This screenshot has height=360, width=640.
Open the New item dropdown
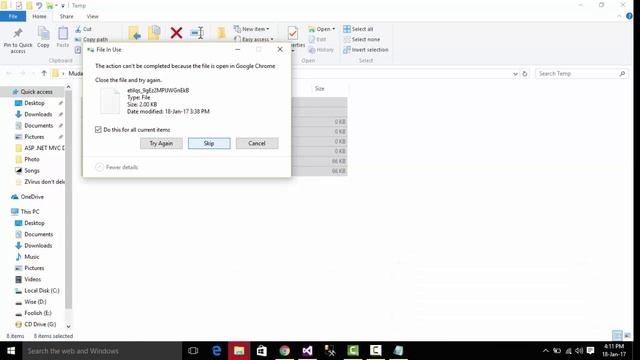click(251, 29)
